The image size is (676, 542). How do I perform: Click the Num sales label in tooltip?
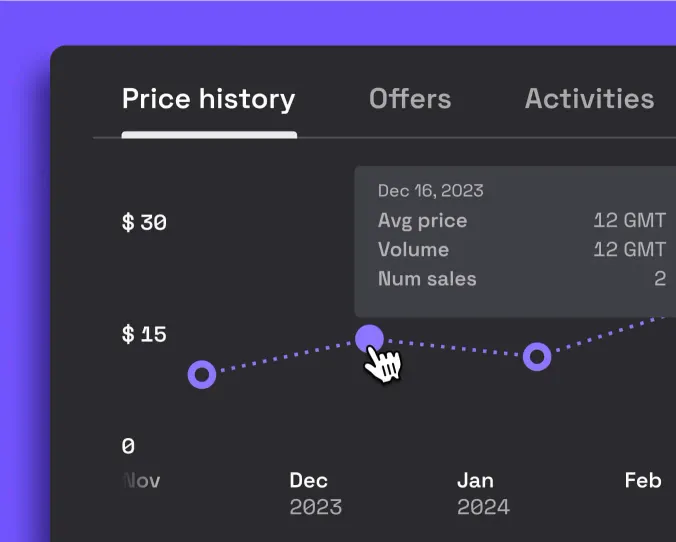pos(427,279)
